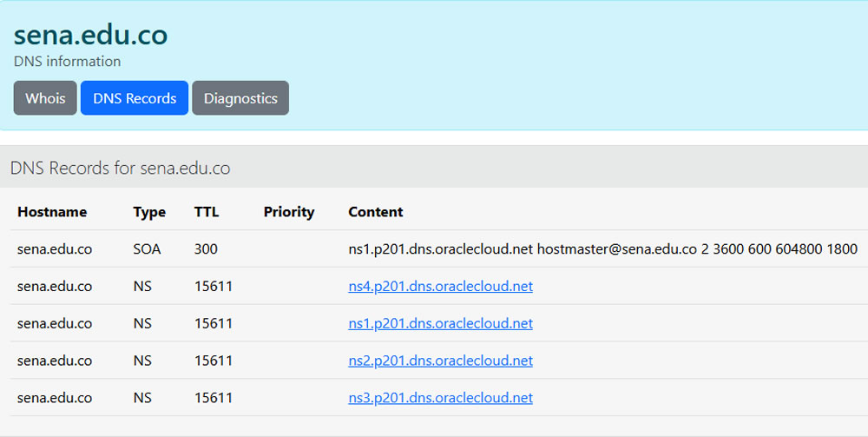Click the DNS Records for sena.edu.co heading
868x437 pixels.
(x=120, y=168)
